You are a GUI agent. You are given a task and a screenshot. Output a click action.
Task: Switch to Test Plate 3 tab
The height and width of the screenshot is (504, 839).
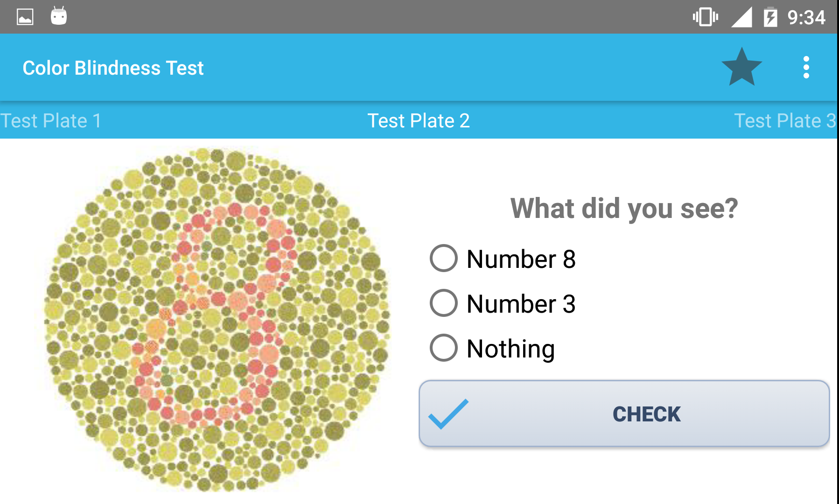[x=785, y=121]
